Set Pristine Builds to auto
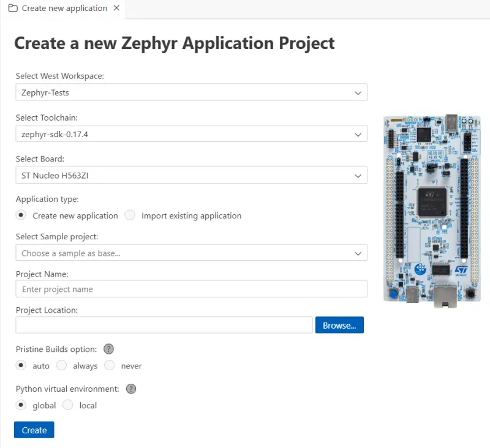Viewport: 490px width, 448px height. [22, 365]
